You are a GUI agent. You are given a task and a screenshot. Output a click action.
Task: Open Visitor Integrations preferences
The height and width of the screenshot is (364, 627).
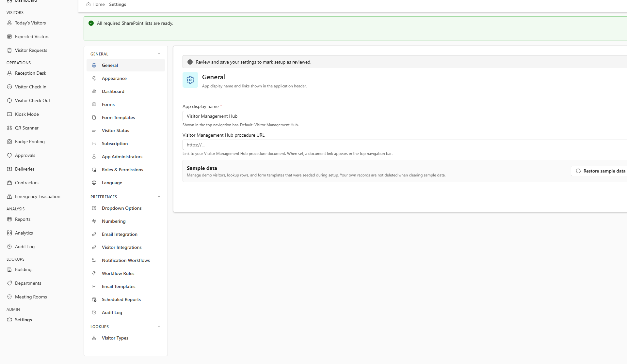click(126, 247)
